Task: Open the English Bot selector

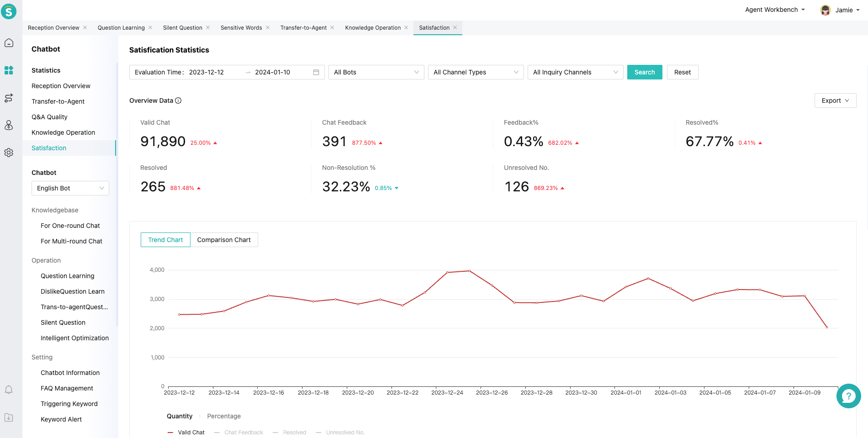Action: click(x=70, y=188)
